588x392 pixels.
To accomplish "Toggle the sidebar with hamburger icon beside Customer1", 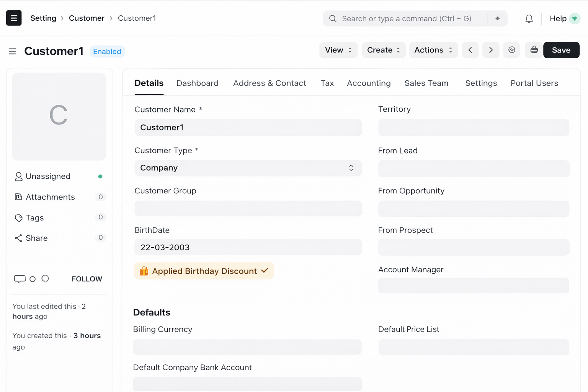I will (13, 51).
